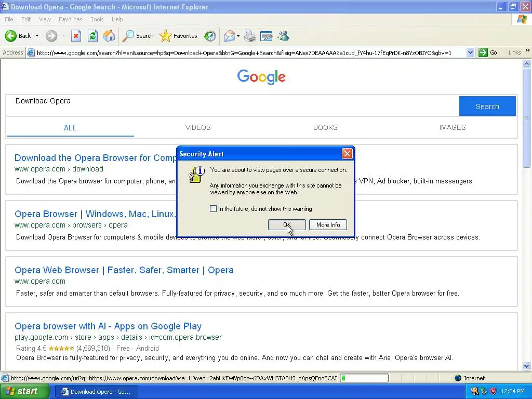This screenshot has height=399, width=532.
Task: Open the Help menu
Action: pyautogui.click(x=117, y=19)
